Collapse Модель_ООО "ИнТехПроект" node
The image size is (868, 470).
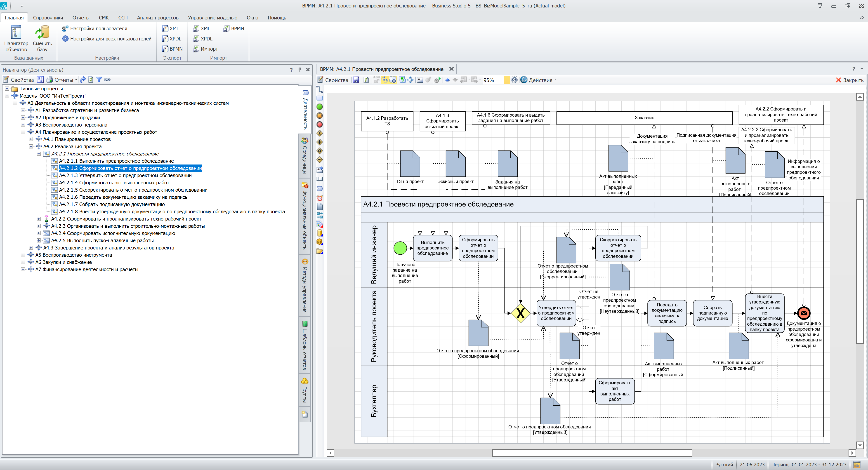pyautogui.click(x=7, y=96)
